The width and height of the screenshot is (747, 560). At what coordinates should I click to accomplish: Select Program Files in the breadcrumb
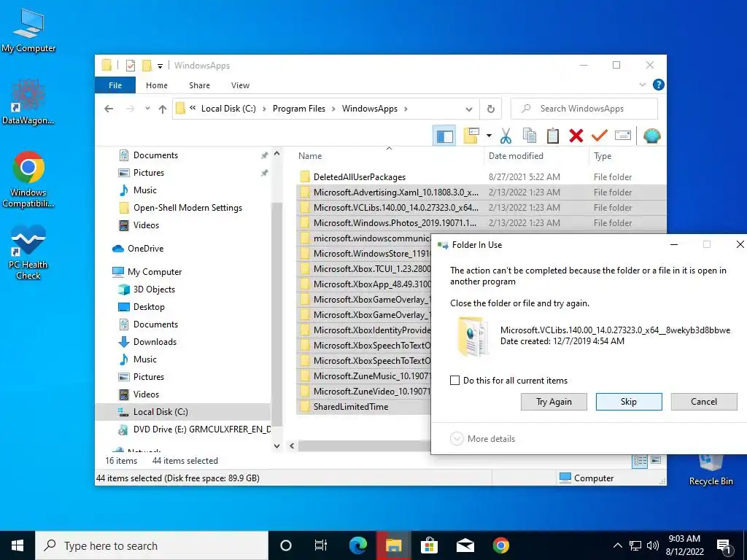tap(298, 109)
